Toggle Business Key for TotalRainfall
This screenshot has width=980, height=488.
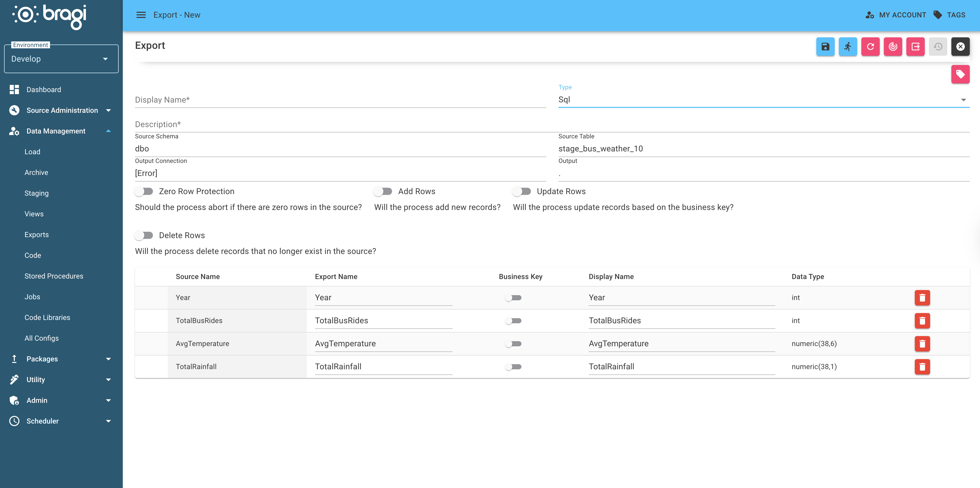[513, 367]
